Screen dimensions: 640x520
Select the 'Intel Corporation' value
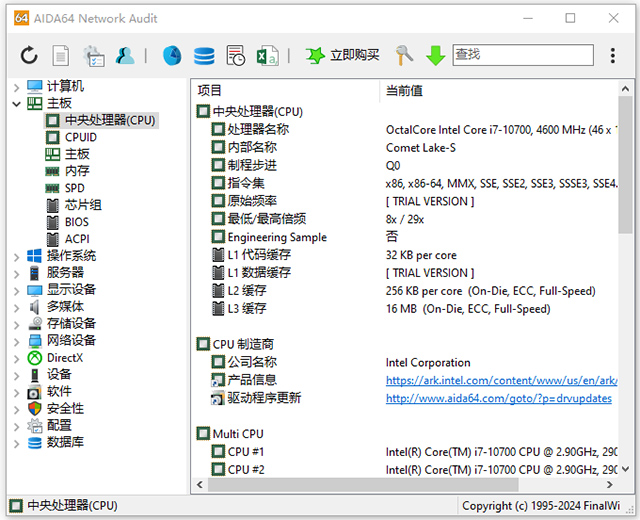point(428,362)
